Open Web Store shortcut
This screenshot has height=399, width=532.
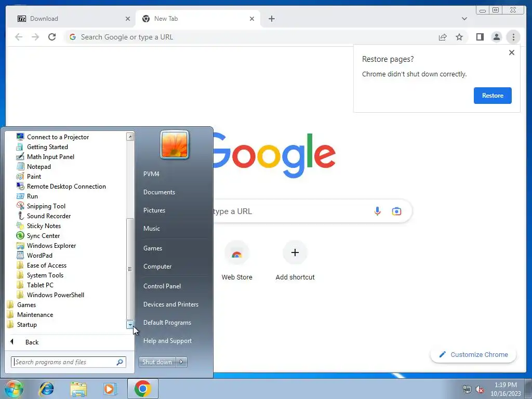click(x=237, y=261)
